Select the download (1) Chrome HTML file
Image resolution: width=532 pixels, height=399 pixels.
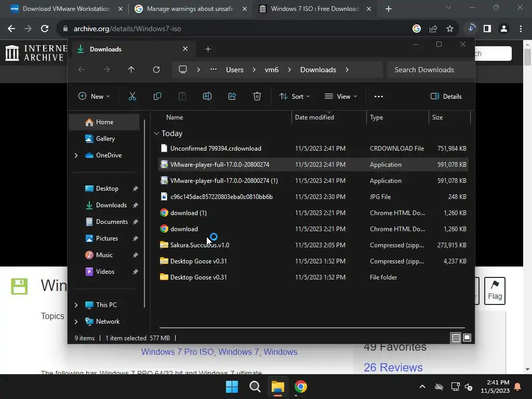[x=313, y=212]
